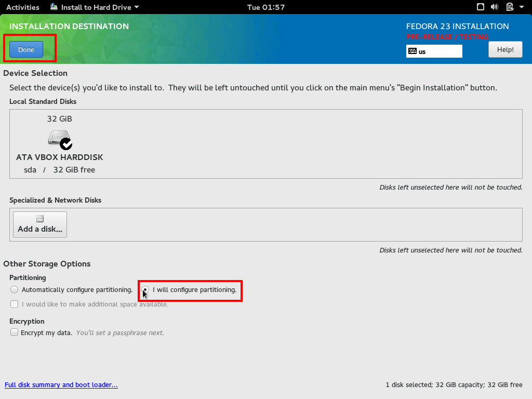Click the disk icon above Add a disk
This screenshot has width=532, height=399.
pos(40,219)
